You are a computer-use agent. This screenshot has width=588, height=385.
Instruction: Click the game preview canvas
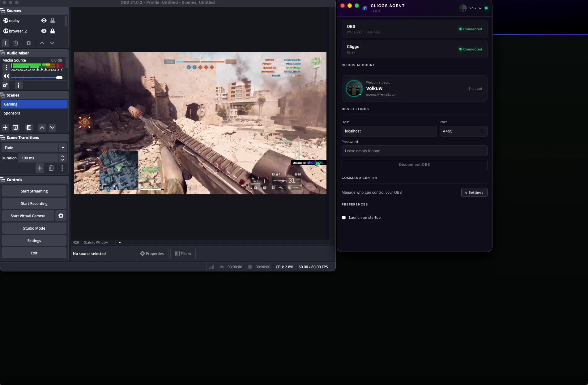[x=200, y=123]
